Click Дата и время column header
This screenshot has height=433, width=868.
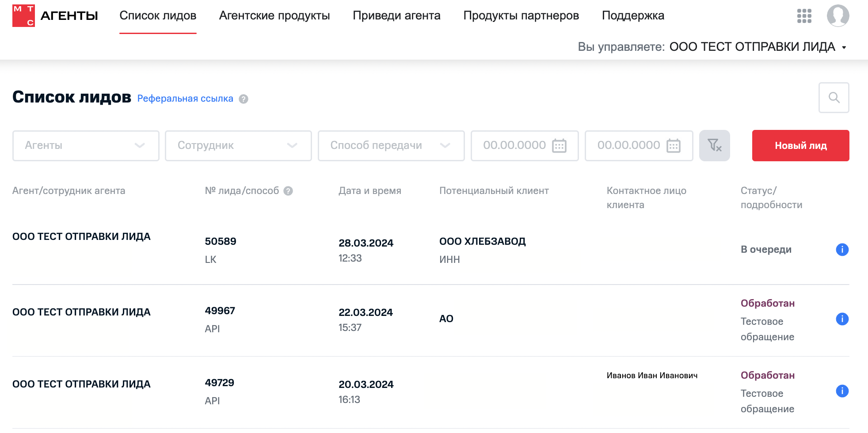370,191
